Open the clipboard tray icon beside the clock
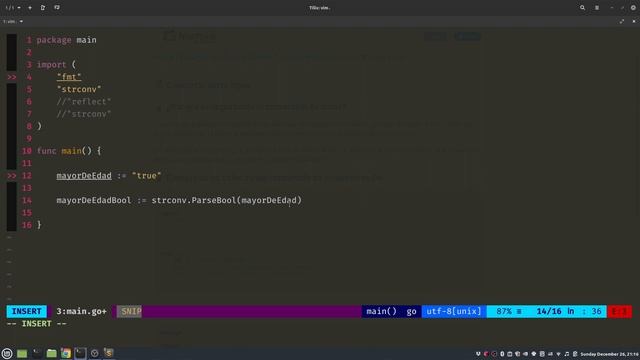Viewport: 640px width, 360px height. click(575, 354)
